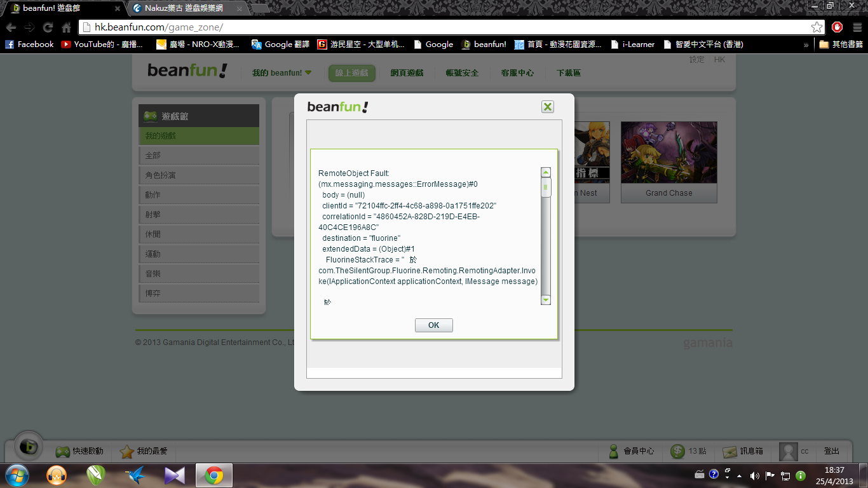
Task: Click the beanfun! site logo
Action: pyautogui.click(x=187, y=71)
